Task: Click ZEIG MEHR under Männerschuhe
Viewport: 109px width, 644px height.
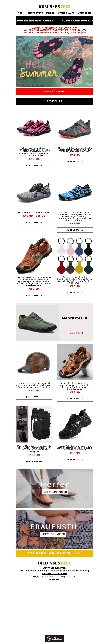Action: pyautogui.click(x=76, y=333)
